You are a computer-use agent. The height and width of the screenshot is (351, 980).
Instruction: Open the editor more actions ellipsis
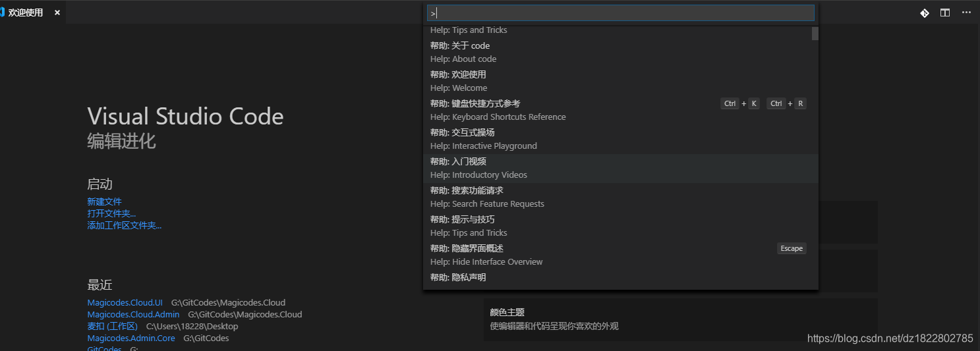[966, 13]
